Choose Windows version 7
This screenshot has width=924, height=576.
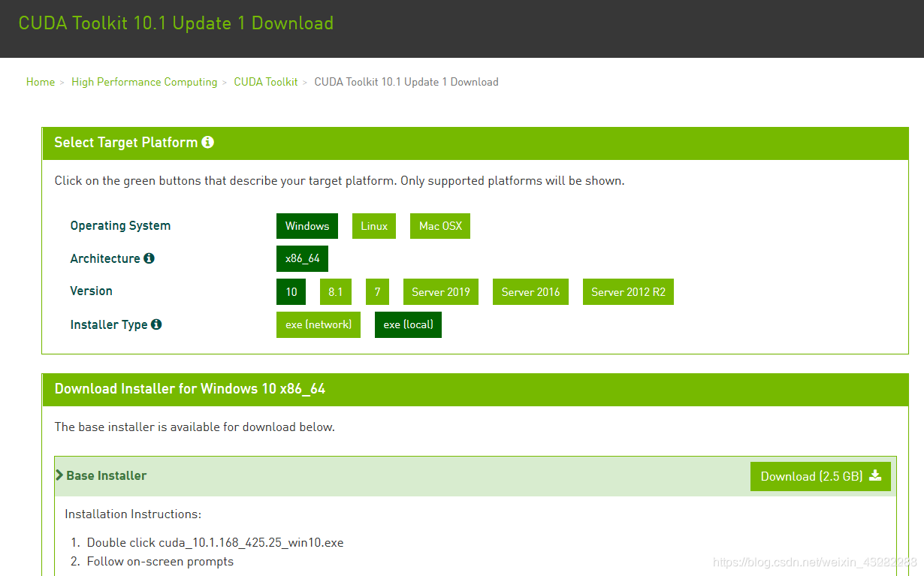377,292
